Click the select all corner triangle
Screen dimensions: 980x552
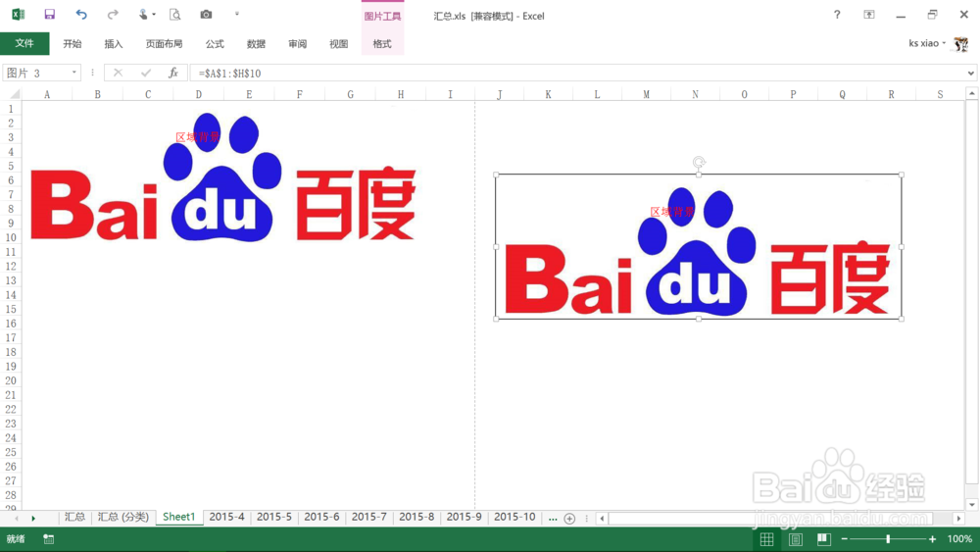(13, 94)
